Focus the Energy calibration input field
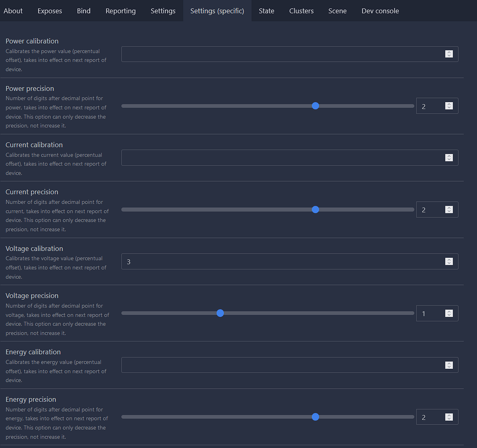The height and width of the screenshot is (448, 477). [279, 365]
